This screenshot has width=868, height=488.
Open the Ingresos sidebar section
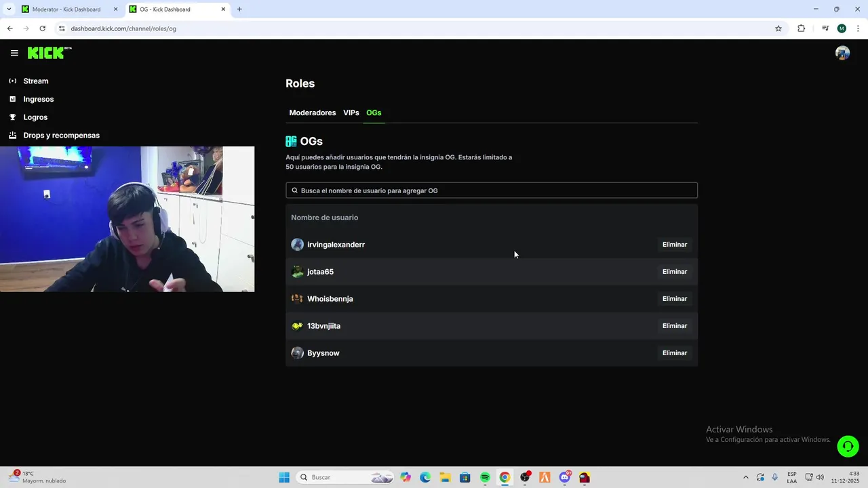click(39, 99)
